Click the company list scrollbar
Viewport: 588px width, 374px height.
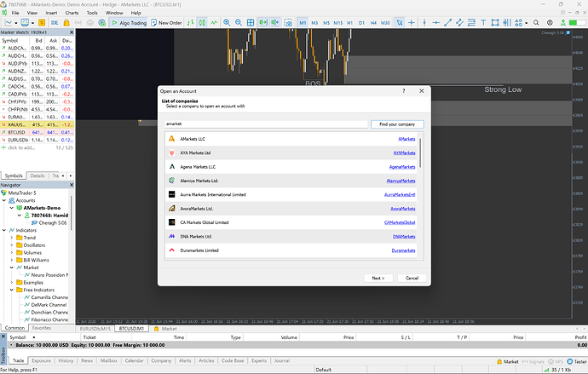tap(420, 152)
